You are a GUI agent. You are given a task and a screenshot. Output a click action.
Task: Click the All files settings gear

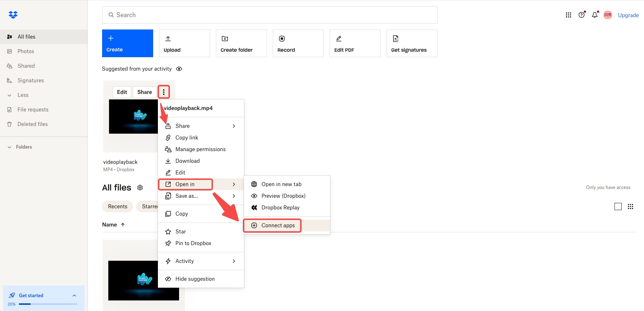(140, 188)
